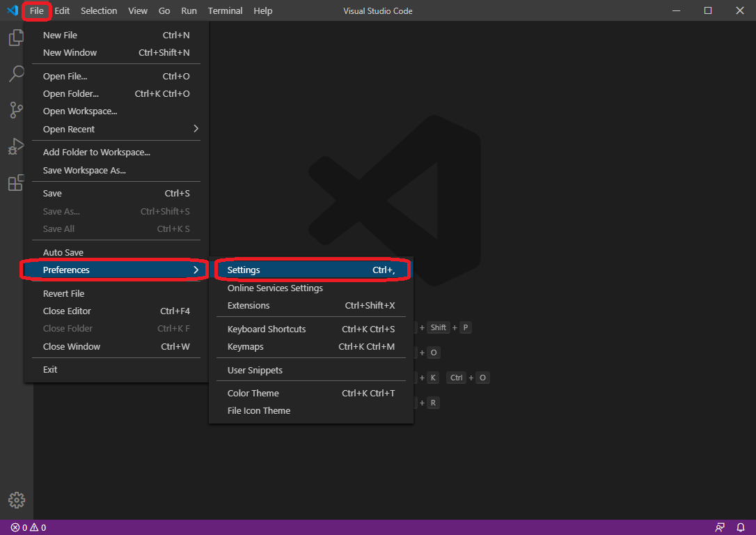
Task: Click the feedback icon in status bar
Action: pos(720,527)
